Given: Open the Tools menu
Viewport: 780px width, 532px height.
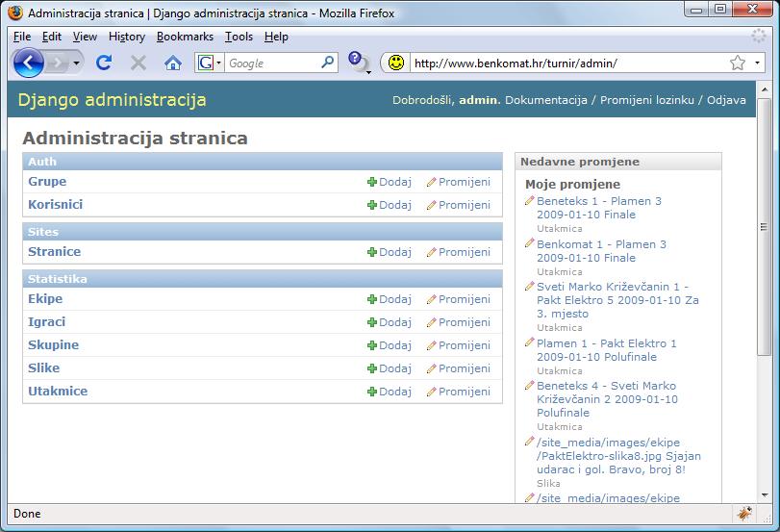Looking at the screenshot, I should tap(239, 37).
